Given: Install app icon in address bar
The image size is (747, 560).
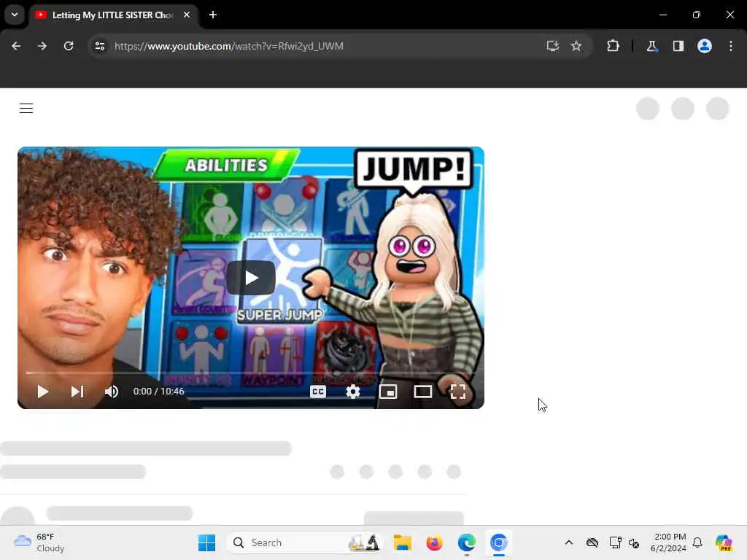Looking at the screenshot, I should point(553,46).
